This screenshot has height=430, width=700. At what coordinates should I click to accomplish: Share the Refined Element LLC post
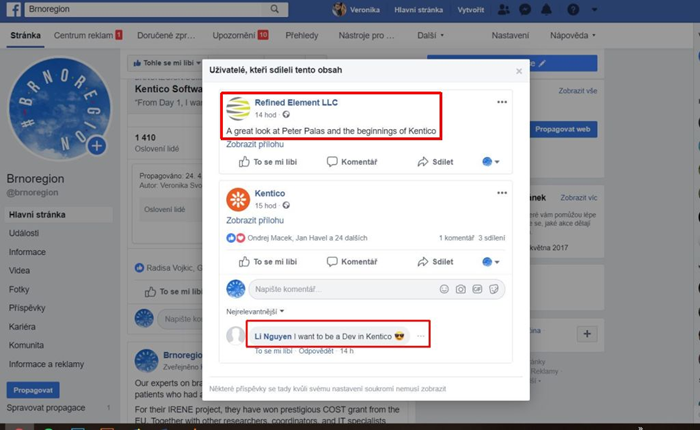pyautogui.click(x=435, y=162)
